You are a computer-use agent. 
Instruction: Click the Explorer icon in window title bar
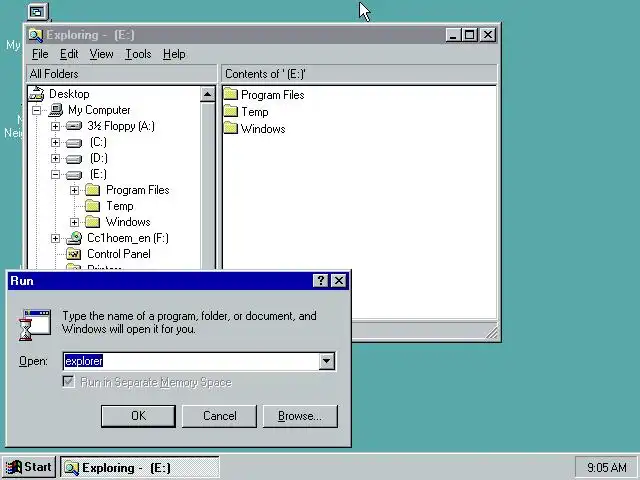coord(36,35)
